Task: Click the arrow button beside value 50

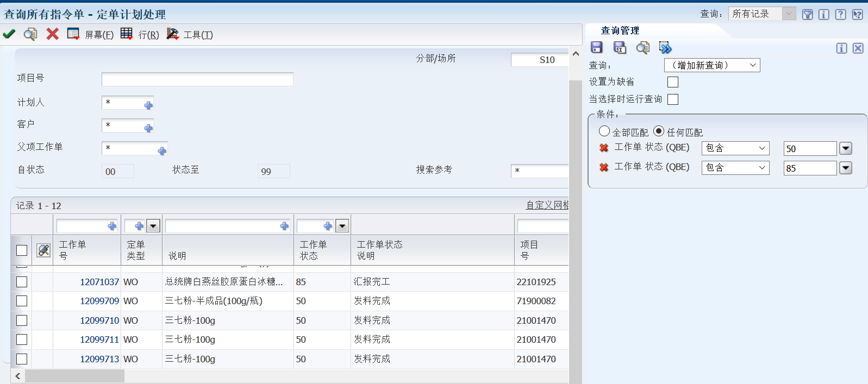Action: tap(846, 148)
